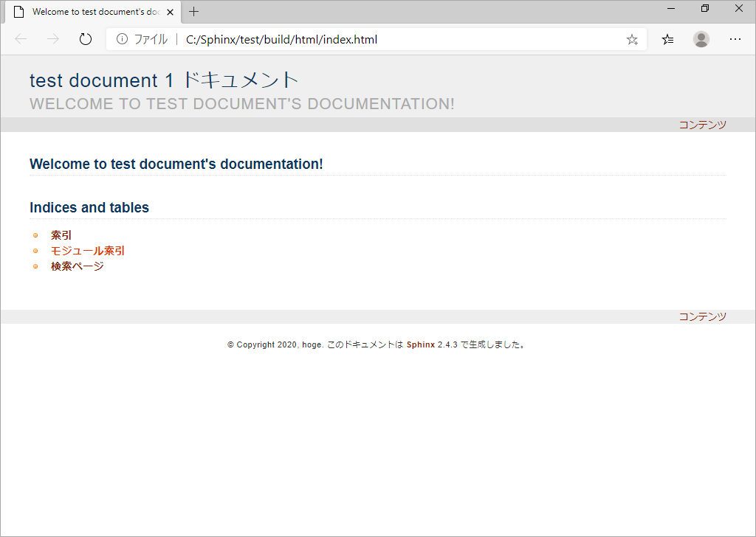
Task: Open a new tab with the plus button
Action: tap(194, 12)
